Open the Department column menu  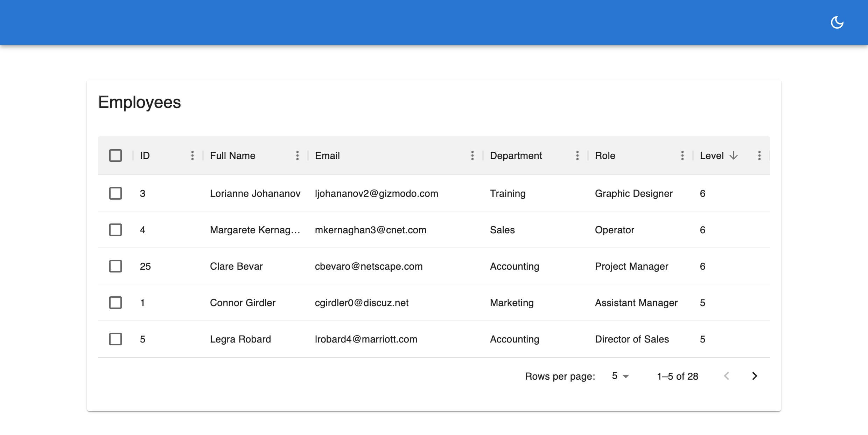[577, 156]
